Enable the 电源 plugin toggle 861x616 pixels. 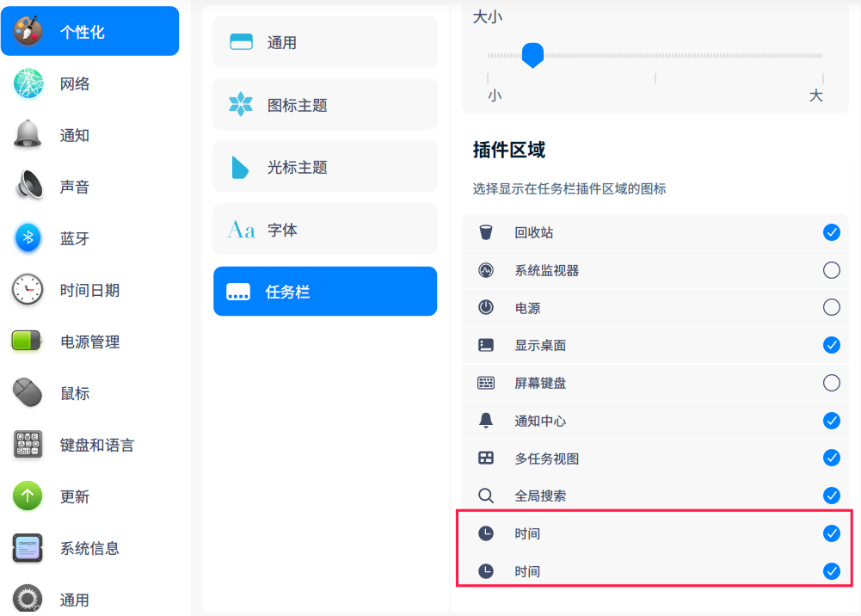[x=831, y=307]
